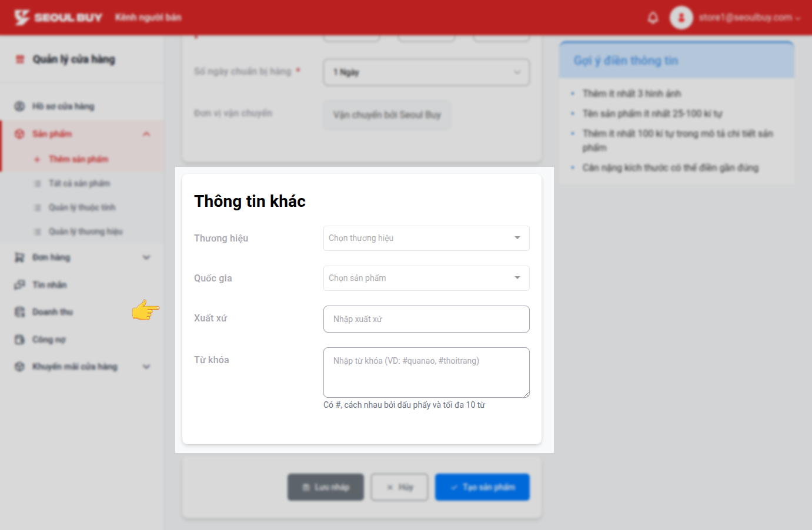Go to Quản lý thuộc tính
The height and width of the screenshot is (530, 812).
[82, 207]
